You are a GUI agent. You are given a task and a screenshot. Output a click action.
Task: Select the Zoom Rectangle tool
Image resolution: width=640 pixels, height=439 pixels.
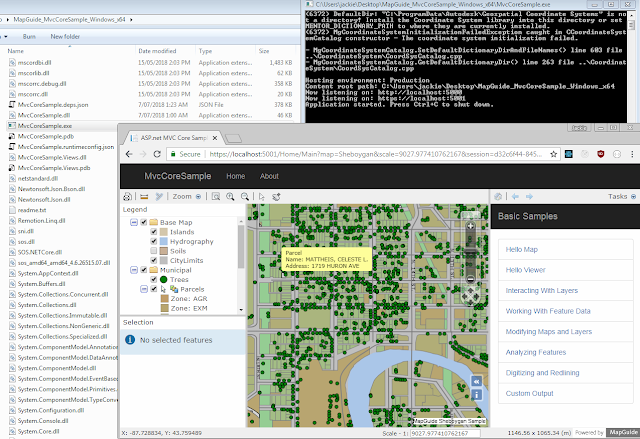216,197
